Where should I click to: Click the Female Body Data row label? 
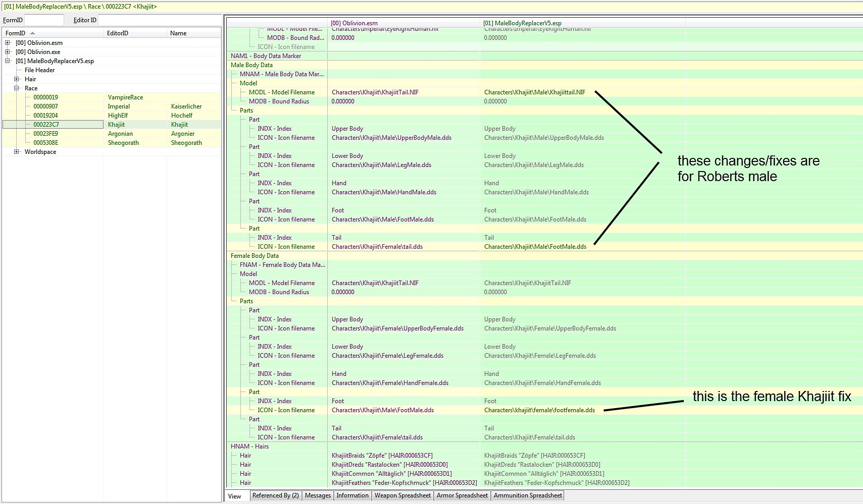point(255,256)
